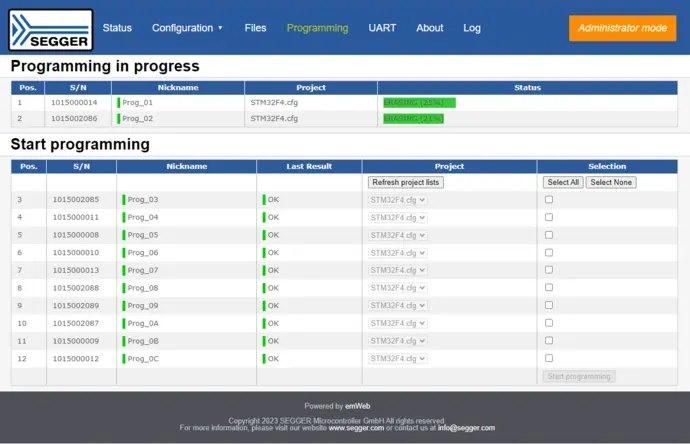This screenshot has width=690, height=444.
Task: Click the green indicator next to Prog_03
Action: coord(124,200)
